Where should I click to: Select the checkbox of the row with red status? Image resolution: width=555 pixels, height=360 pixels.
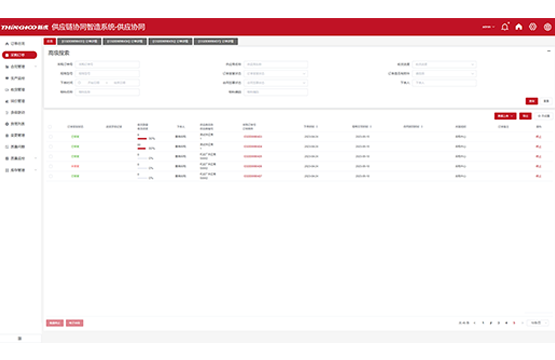51,166
